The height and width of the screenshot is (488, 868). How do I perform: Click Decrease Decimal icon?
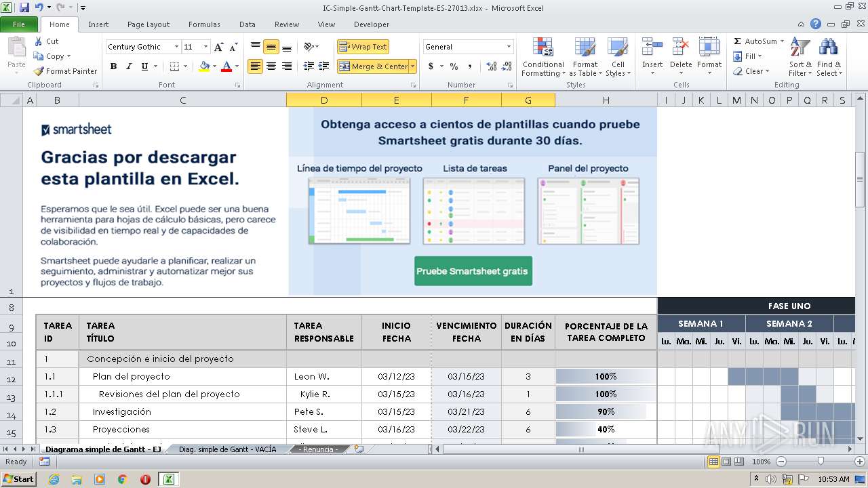coord(508,66)
